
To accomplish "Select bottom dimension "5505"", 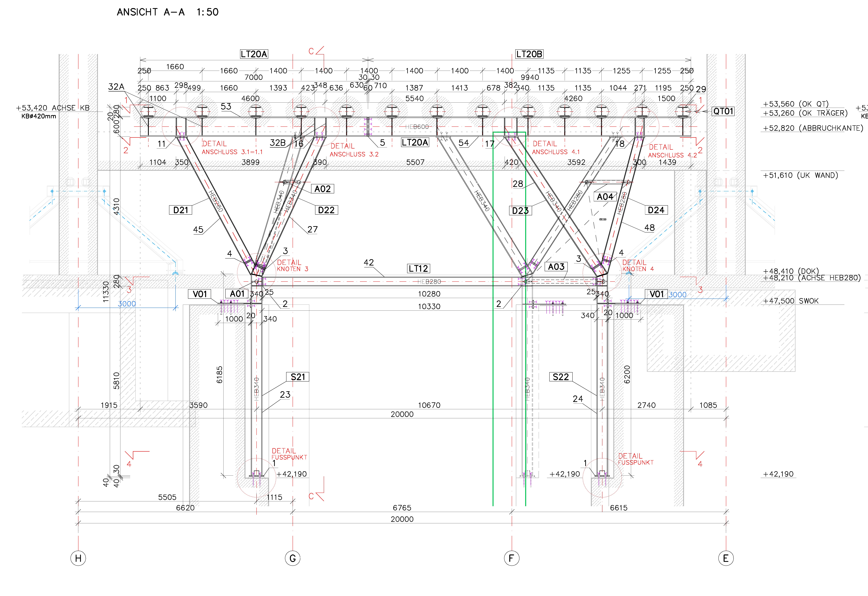I will (x=167, y=497).
